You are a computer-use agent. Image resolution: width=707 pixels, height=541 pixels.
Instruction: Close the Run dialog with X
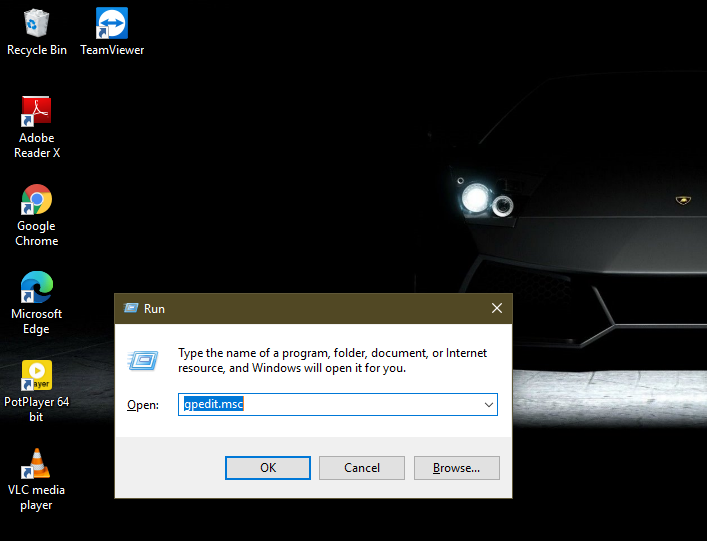coord(497,308)
